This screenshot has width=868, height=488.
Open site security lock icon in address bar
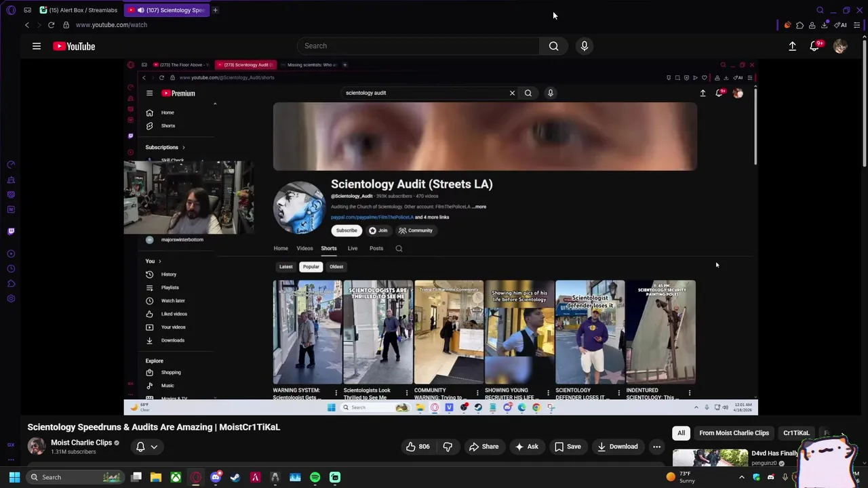[66, 25]
